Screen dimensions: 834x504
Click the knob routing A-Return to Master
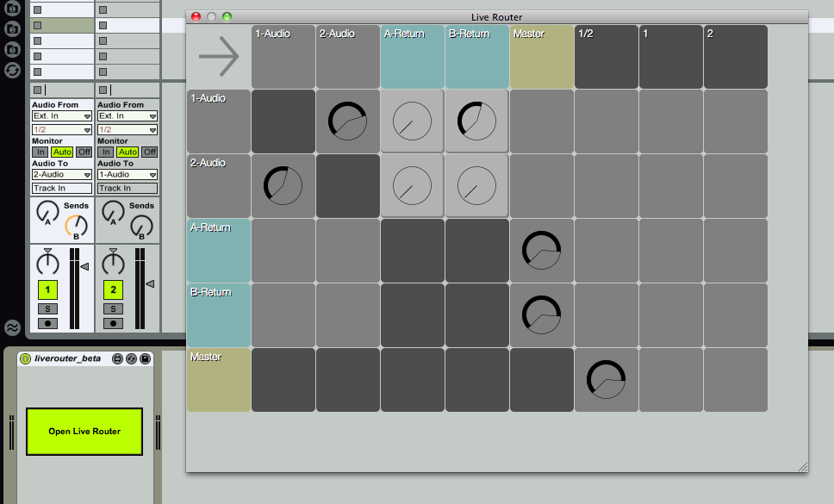coord(541,251)
